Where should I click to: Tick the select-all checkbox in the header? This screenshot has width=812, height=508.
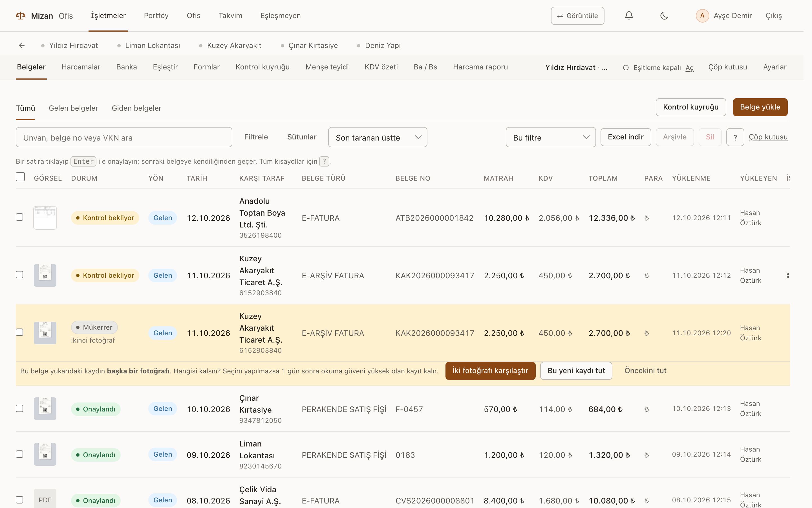click(20, 177)
